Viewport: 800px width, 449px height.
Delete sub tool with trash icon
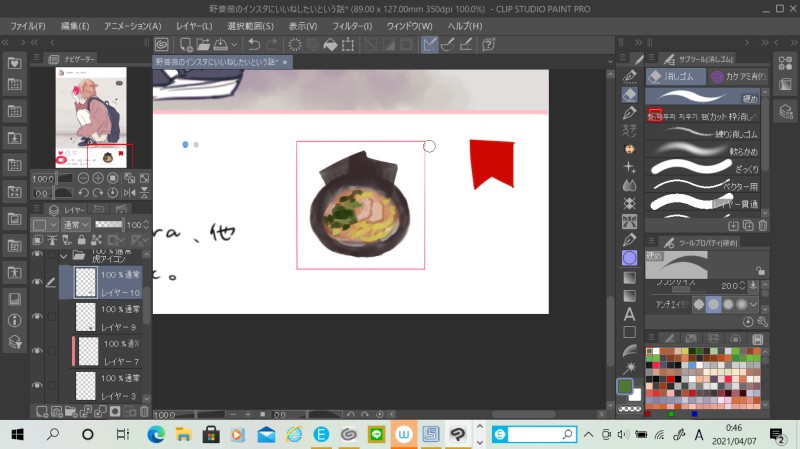763,225
